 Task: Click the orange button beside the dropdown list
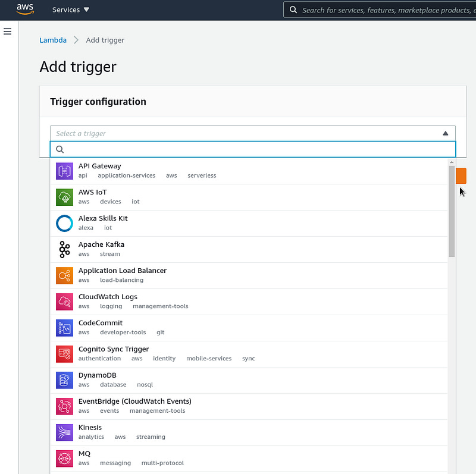pos(461,175)
